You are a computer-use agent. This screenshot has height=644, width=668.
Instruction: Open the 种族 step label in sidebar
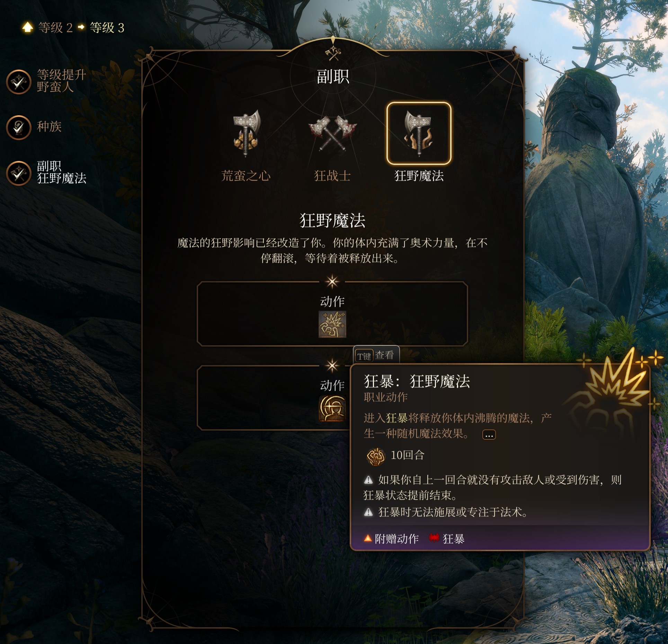49,127
